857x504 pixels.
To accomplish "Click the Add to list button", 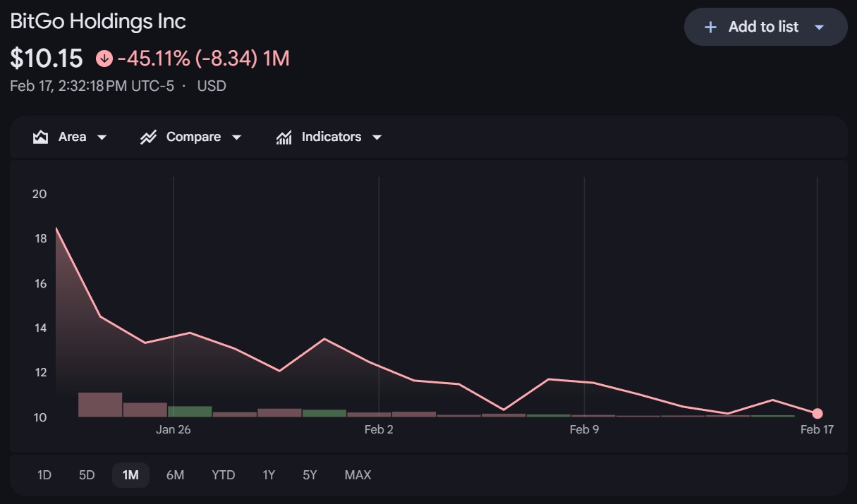I will point(764,27).
